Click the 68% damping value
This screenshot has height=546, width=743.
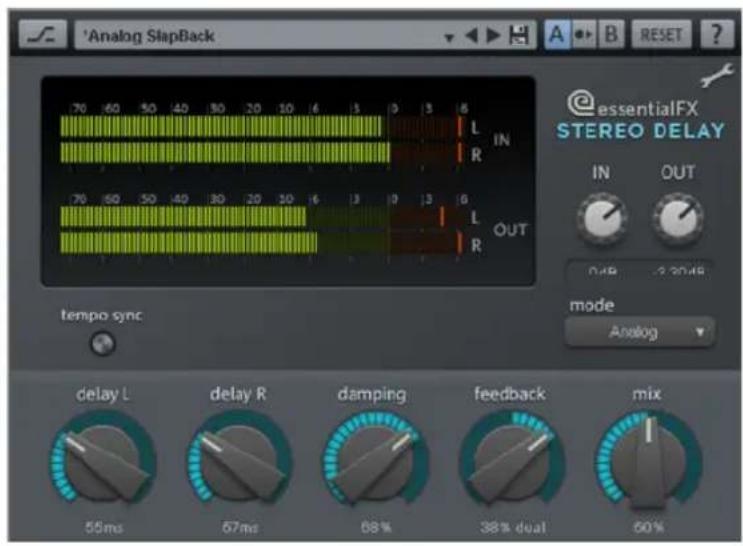[x=376, y=527]
